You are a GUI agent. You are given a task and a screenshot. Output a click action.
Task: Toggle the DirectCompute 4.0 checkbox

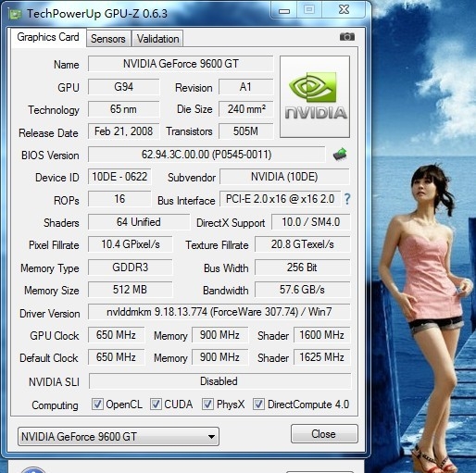[x=258, y=404]
